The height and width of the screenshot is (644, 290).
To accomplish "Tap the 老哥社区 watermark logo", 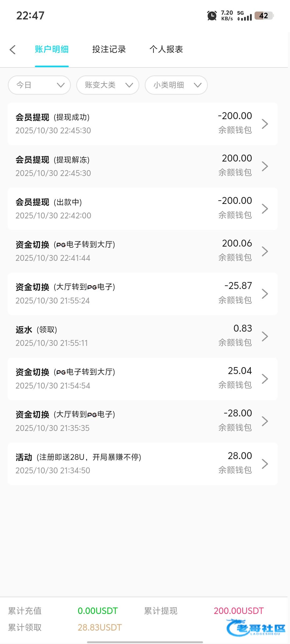I will click(x=256, y=628).
